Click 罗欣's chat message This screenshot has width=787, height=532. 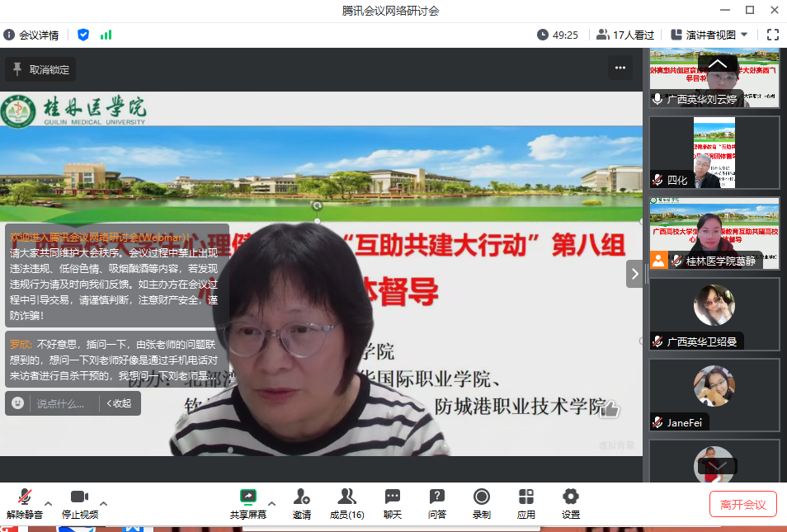(x=117, y=360)
